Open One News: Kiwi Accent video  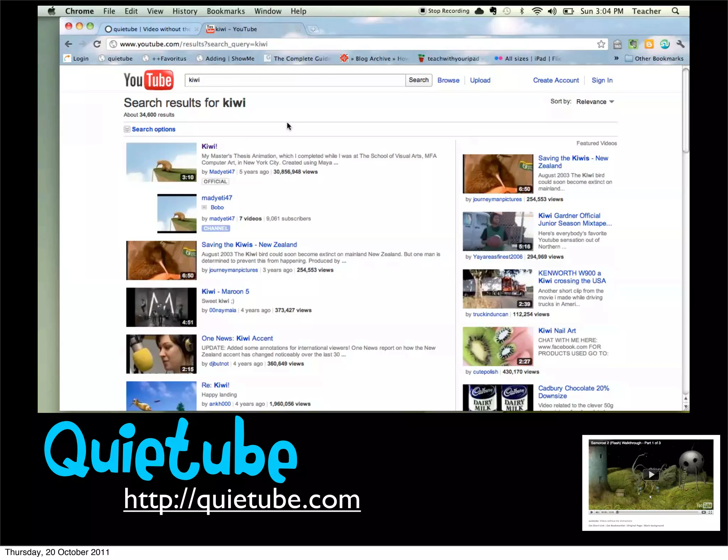(x=237, y=338)
